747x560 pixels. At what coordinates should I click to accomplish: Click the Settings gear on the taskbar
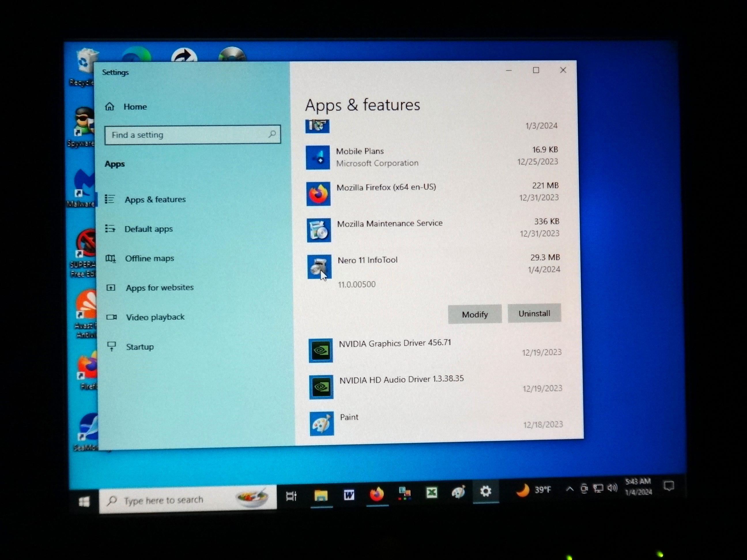click(x=486, y=491)
